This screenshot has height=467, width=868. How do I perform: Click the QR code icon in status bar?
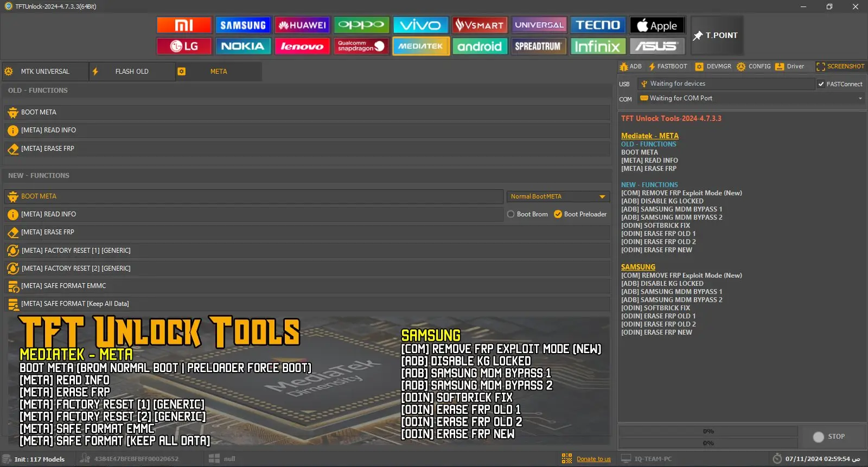pos(567,459)
